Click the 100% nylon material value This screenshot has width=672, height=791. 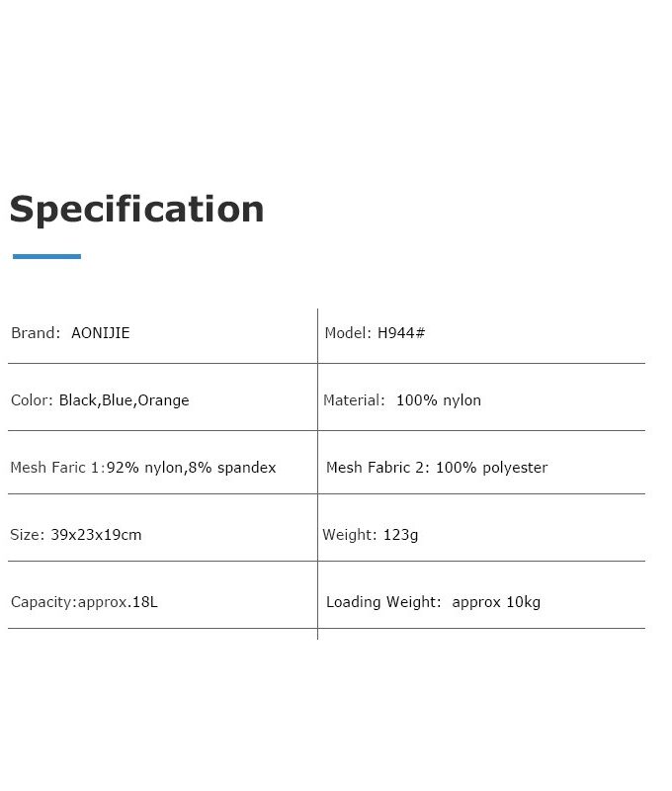pyautogui.click(x=439, y=400)
